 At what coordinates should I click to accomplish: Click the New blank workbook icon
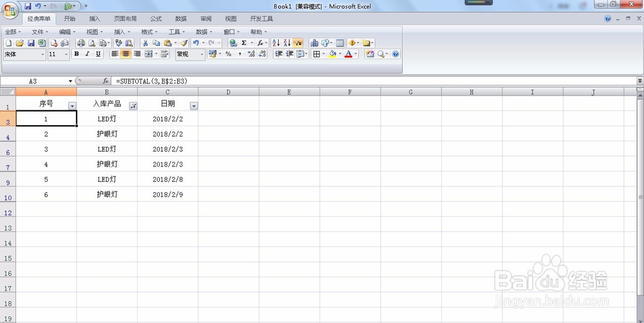[8, 43]
